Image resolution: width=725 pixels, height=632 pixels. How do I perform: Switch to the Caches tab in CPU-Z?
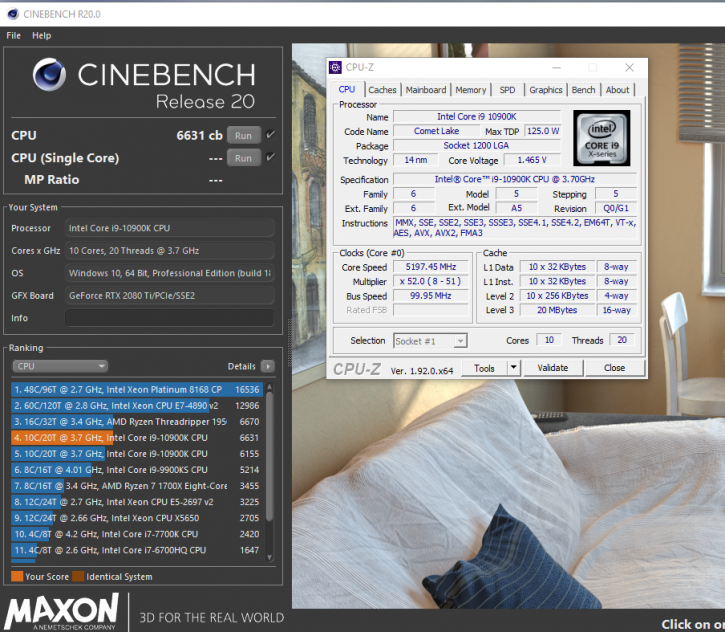pos(382,90)
